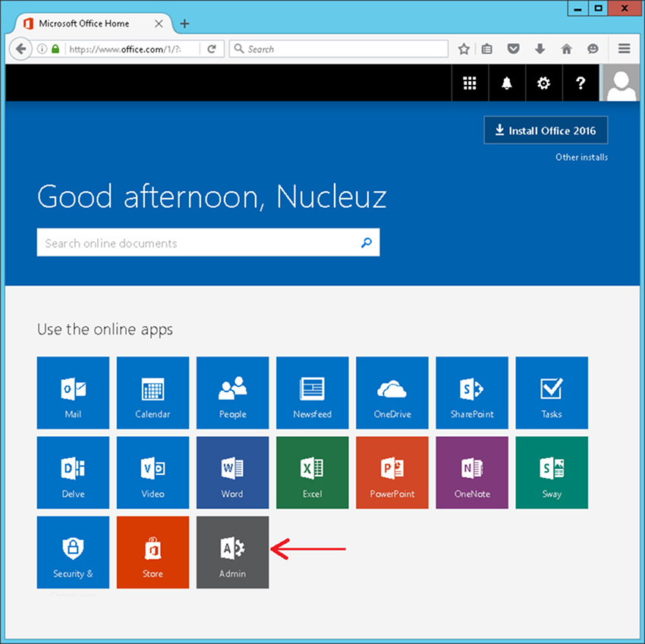Show site information icon in address bar
This screenshot has height=644, width=645.
42,49
